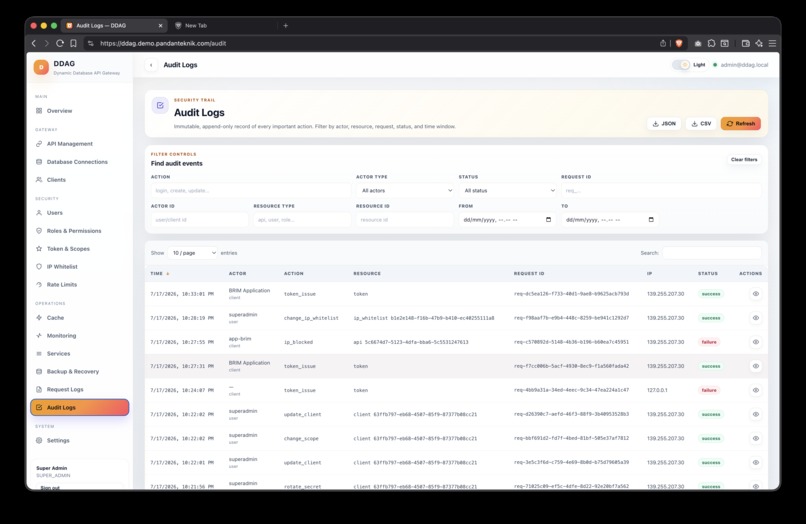View details of 10:27:31 PM token_issue entry
The width and height of the screenshot is (806, 524).
[x=756, y=366]
